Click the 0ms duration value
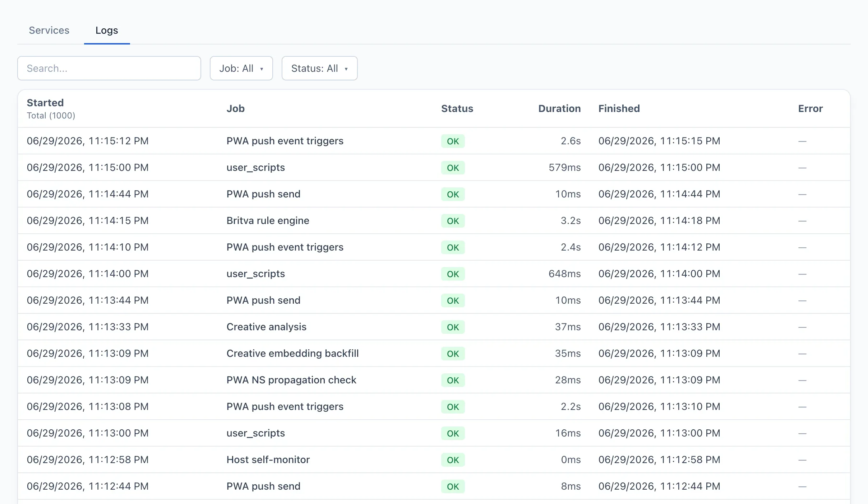This screenshot has height=504, width=868. [571, 459]
